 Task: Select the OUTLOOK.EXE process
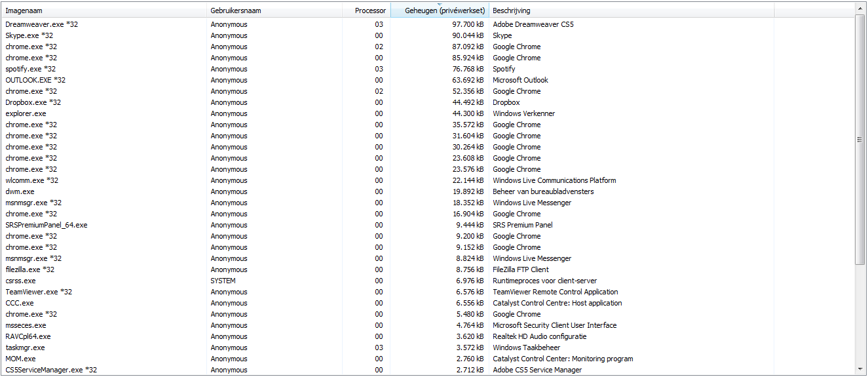coord(35,80)
